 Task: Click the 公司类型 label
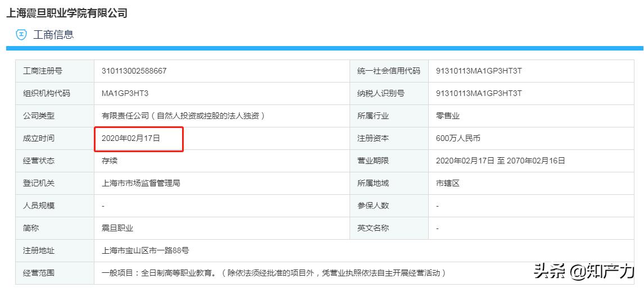[39, 116]
